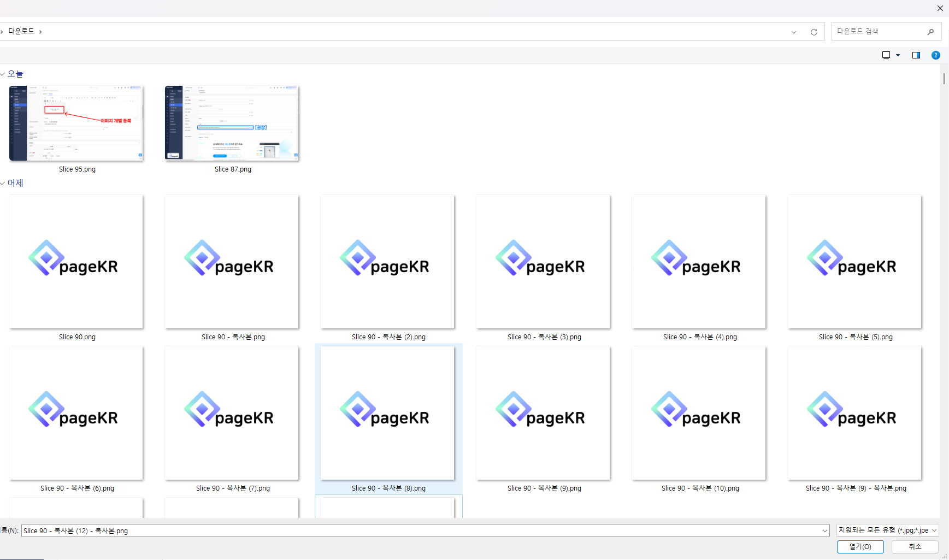The width and height of the screenshot is (949, 560).
Task: Collapse the 오늘 group
Action: pyautogui.click(x=3, y=74)
